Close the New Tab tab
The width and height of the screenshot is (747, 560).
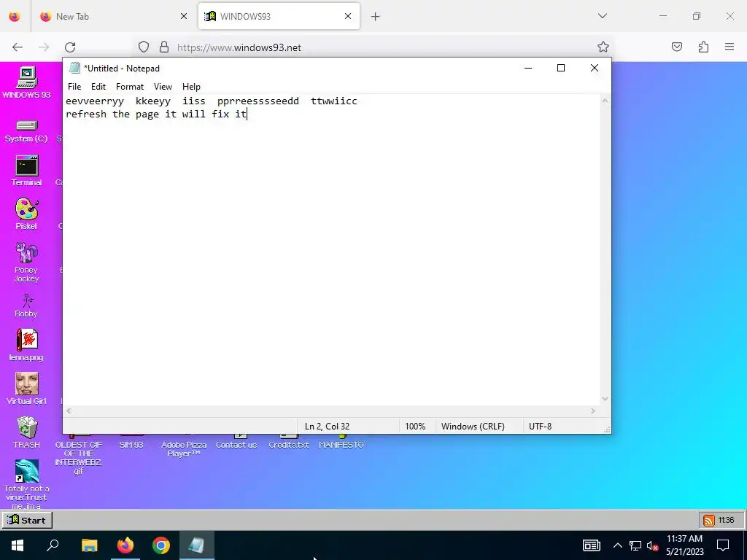pyautogui.click(x=183, y=17)
